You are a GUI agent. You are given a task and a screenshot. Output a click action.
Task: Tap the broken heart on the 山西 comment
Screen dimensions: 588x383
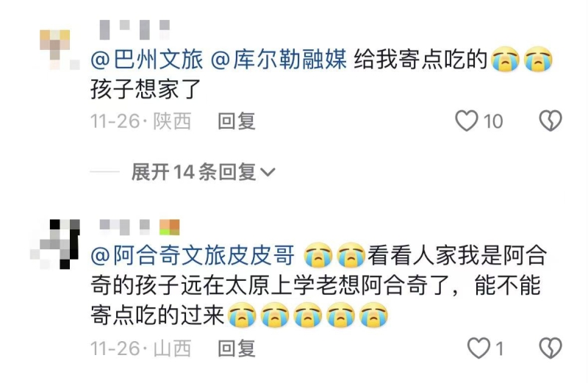tap(550, 348)
